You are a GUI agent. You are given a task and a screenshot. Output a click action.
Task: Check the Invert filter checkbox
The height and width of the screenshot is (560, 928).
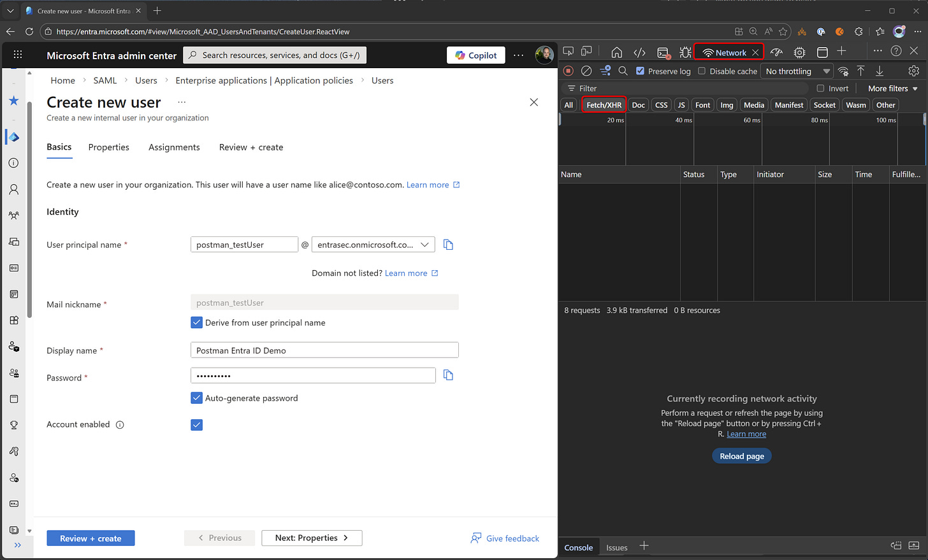click(x=820, y=89)
